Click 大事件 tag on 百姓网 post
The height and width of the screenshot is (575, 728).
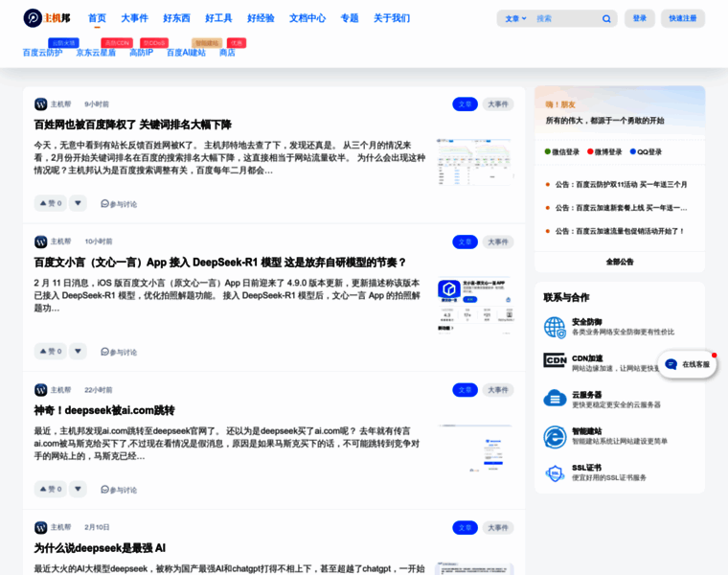pyautogui.click(x=498, y=104)
